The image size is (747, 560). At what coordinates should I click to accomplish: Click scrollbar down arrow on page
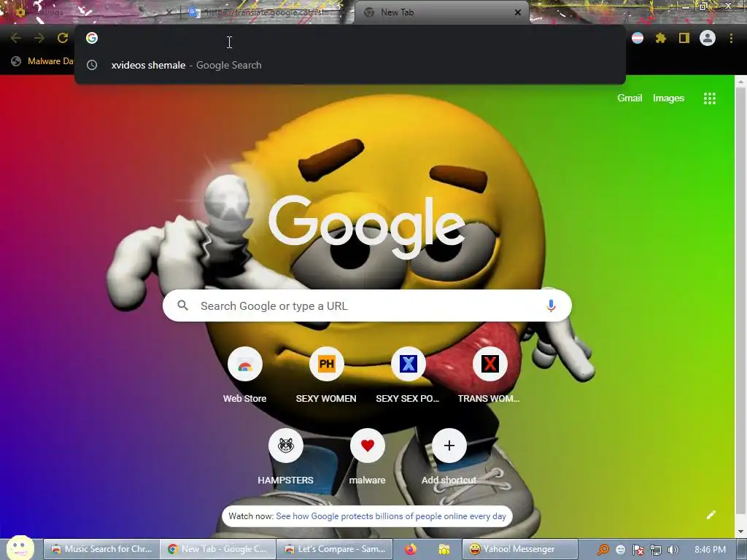pos(740,532)
